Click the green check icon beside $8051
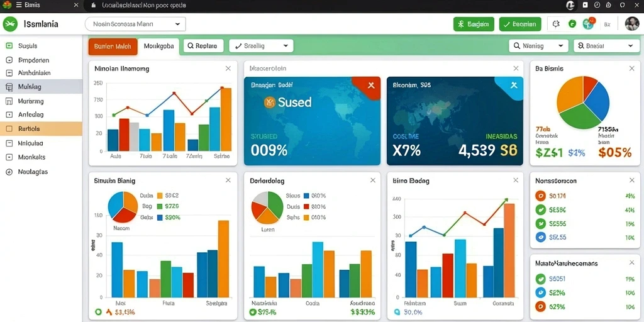The width and height of the screenshot is (644, 322). (541, 279)
